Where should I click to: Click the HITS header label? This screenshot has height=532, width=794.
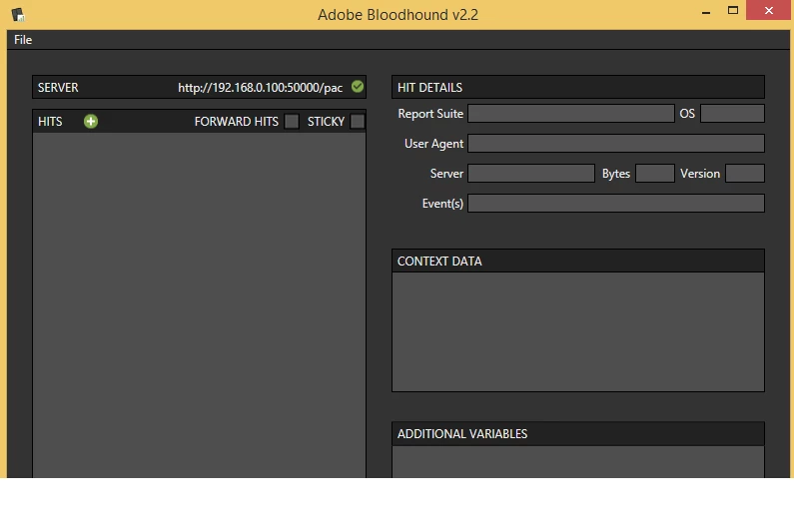(50, 122)
